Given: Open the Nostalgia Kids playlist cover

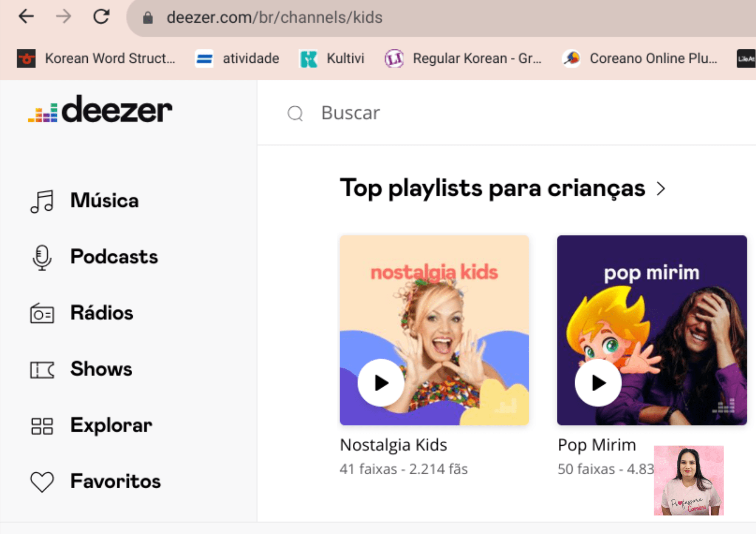Looking at the screenshot, I should pyautogui.click(x=434, y=330).
